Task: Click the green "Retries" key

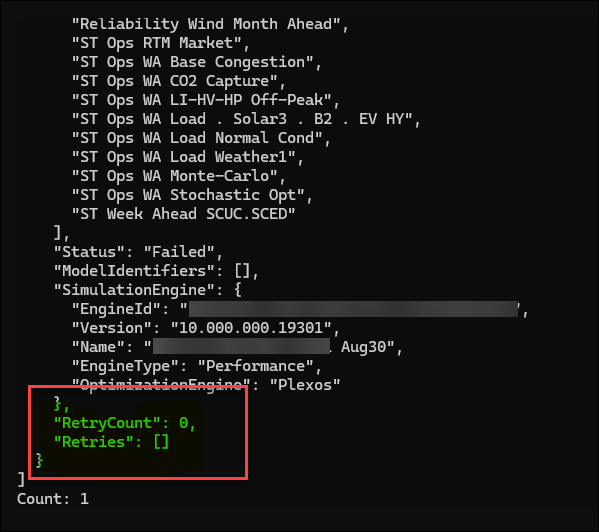Action: [x=94, y=442]
